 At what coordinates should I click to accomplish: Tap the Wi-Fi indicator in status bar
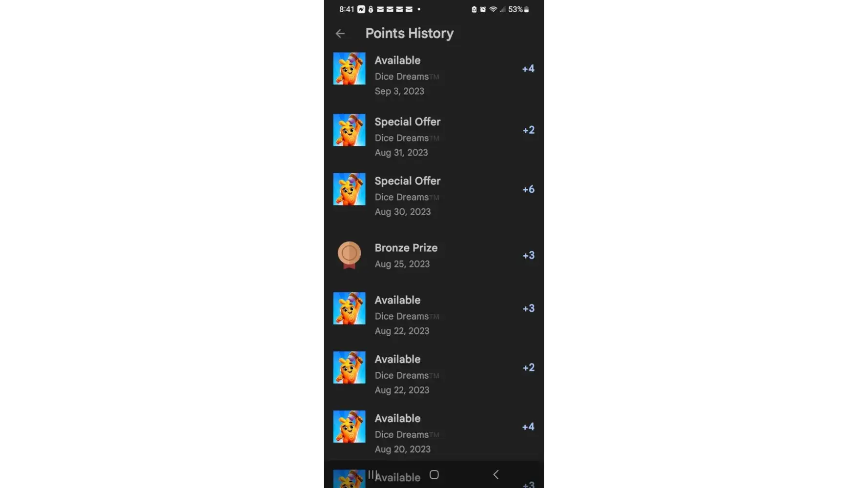pyautogui.click(x=493, y=9)
